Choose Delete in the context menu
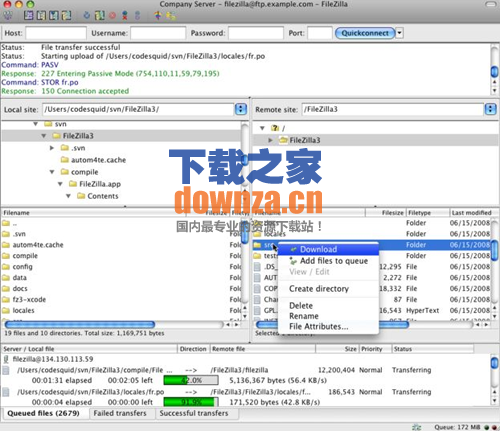500x431 pixels. [328, 306]
